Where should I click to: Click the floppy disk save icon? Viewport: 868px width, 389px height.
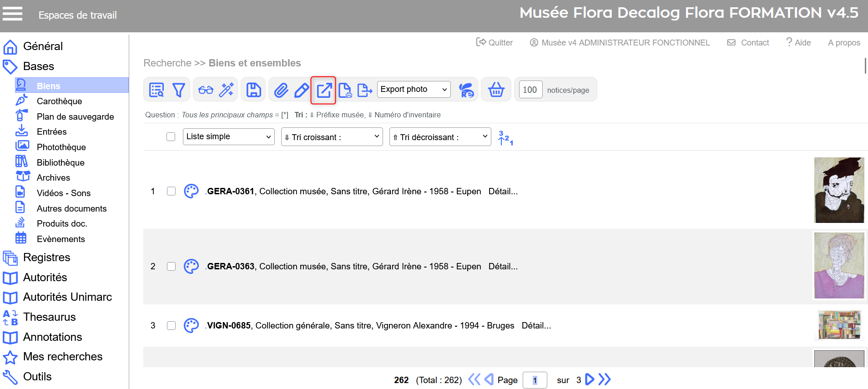coord(254,90)
